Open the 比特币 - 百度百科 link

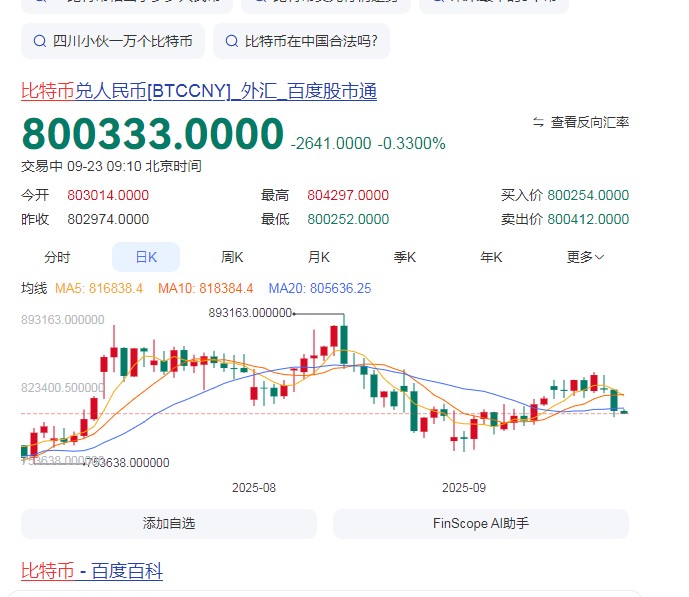click(92, 571)
